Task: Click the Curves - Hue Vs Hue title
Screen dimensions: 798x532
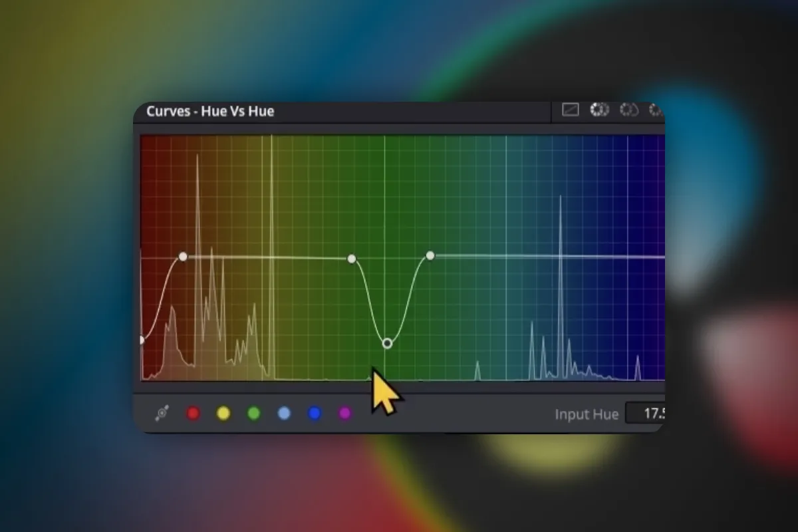Action: click(210, 111)
